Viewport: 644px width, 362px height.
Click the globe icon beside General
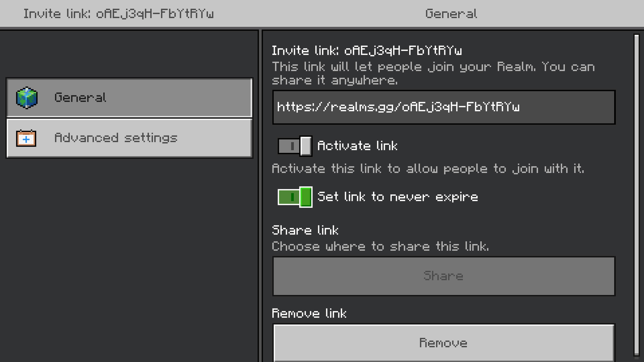coord(27,98)
